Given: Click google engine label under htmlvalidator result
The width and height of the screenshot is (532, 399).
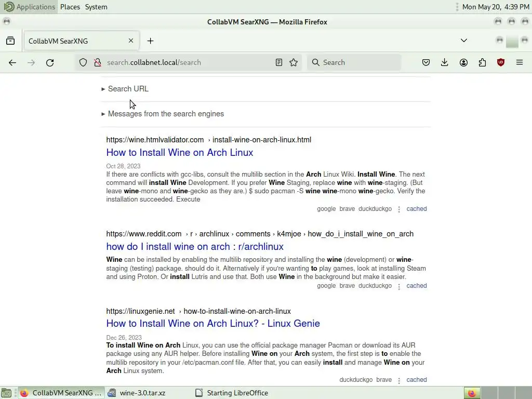Looking at the screenshot, I should [326, 209].
